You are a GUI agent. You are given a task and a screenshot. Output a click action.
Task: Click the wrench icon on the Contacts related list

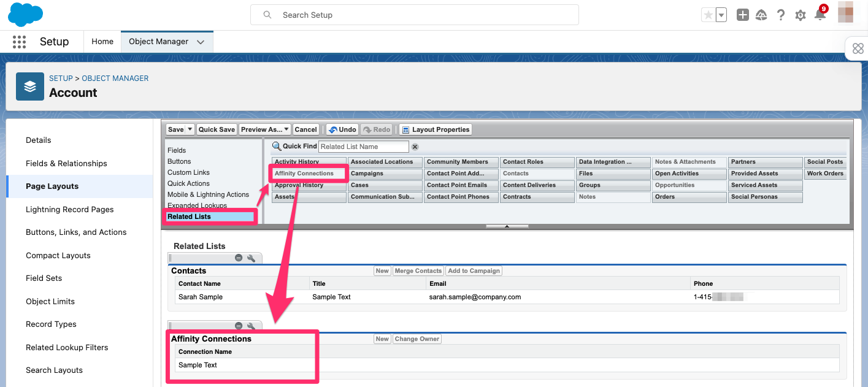click(251, 258)
